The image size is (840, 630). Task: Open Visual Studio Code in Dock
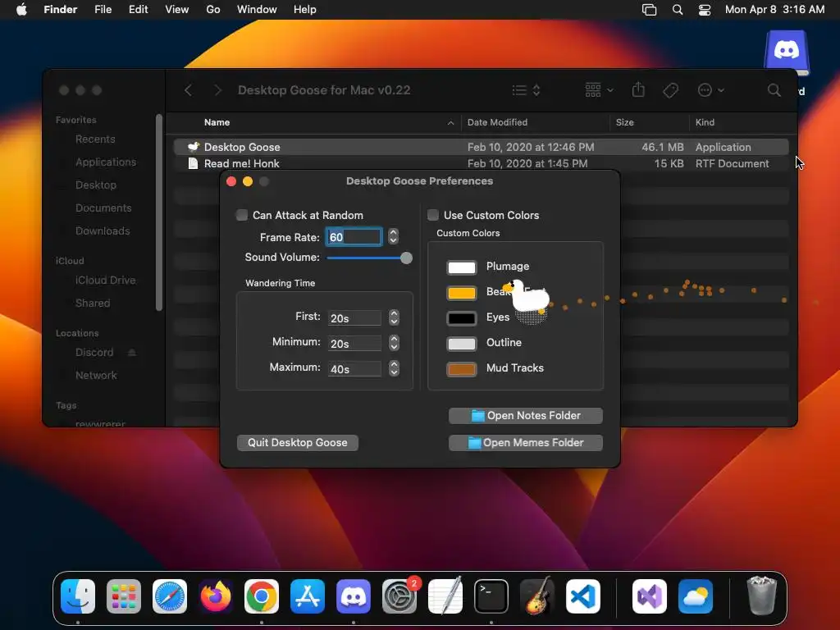coord(583,596)
